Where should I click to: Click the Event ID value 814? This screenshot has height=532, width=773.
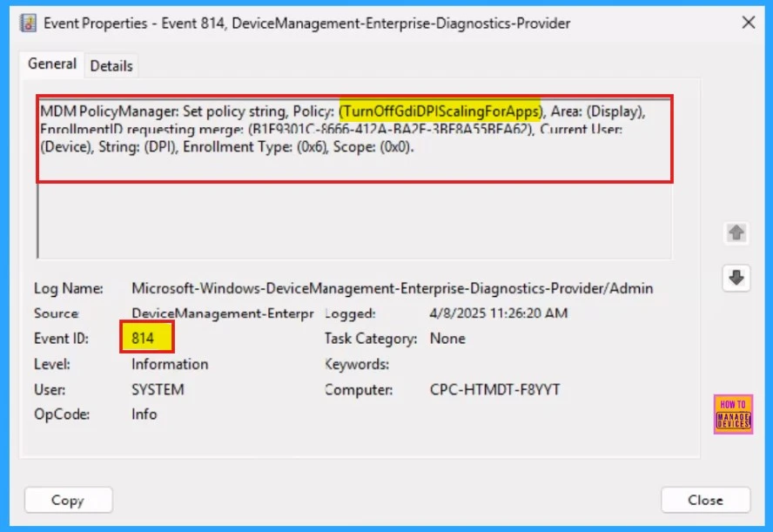[143, 338]
